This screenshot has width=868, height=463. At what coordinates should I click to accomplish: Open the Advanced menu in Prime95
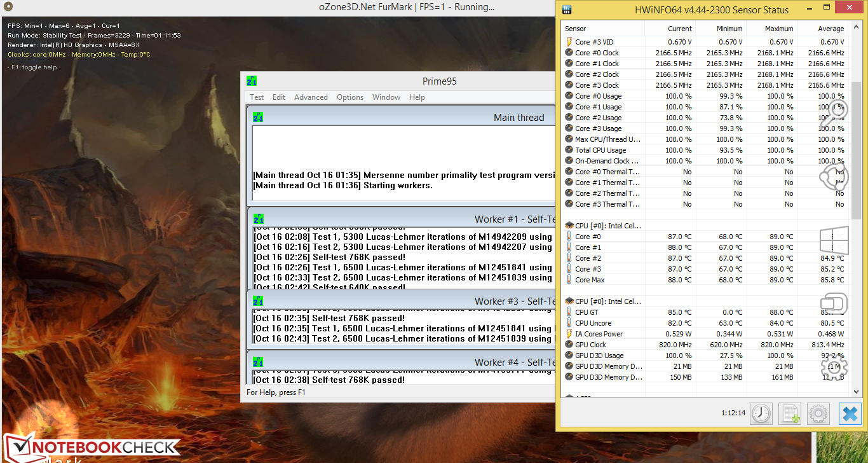[311, 97]
